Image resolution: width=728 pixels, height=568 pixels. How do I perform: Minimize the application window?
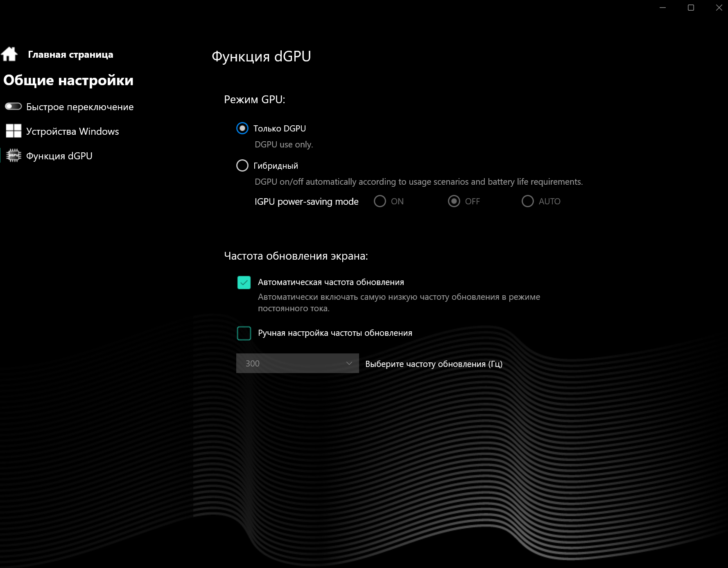click(x=663, y=8)
